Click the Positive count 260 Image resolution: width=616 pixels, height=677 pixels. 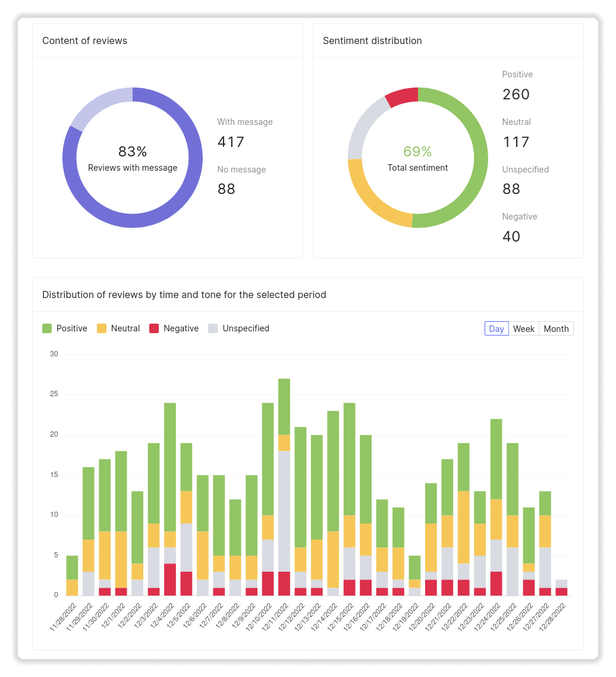516,95
